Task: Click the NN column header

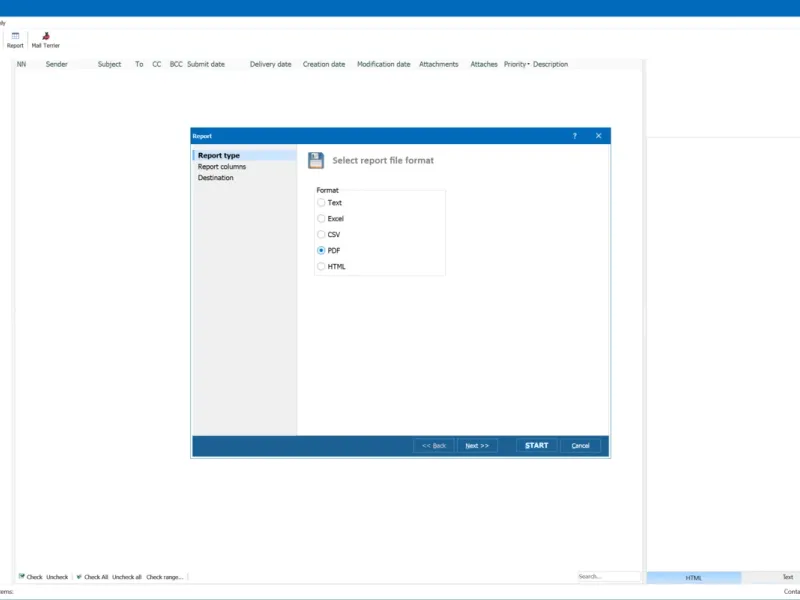Action: pos(21,64)
